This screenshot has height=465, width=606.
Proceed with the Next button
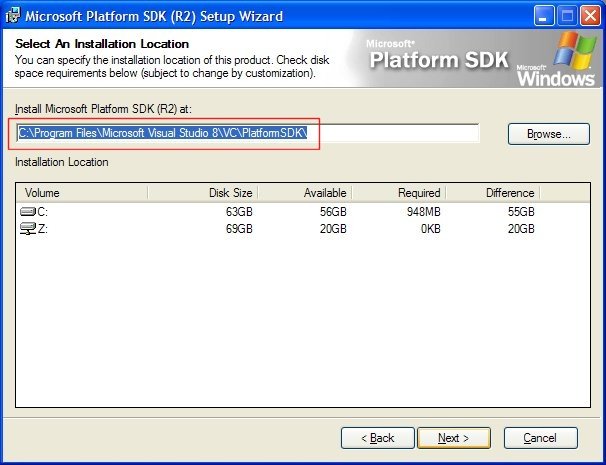455,438
